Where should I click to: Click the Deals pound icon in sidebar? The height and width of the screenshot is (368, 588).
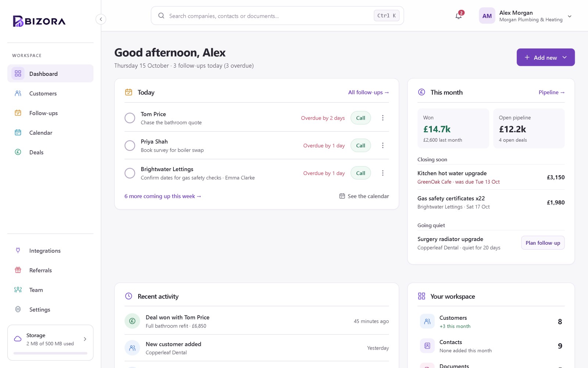coord(18,152)
